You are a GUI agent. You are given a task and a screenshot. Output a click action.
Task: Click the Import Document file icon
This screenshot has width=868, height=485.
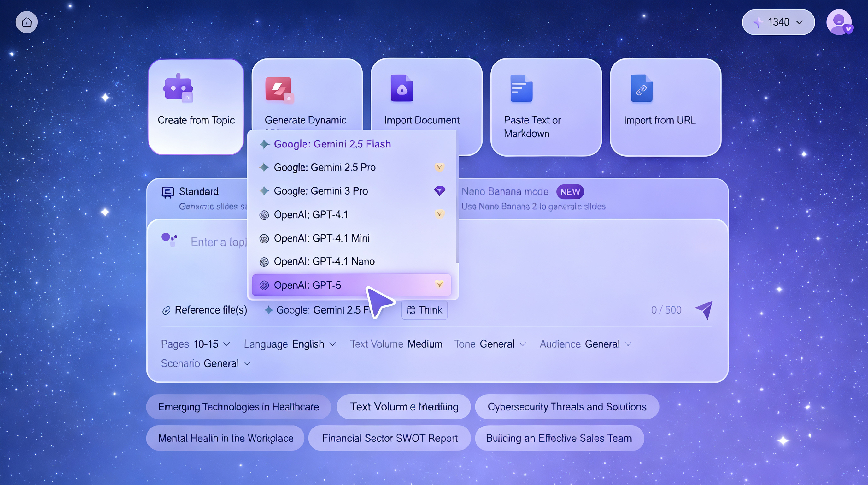[x=402, y=88]
